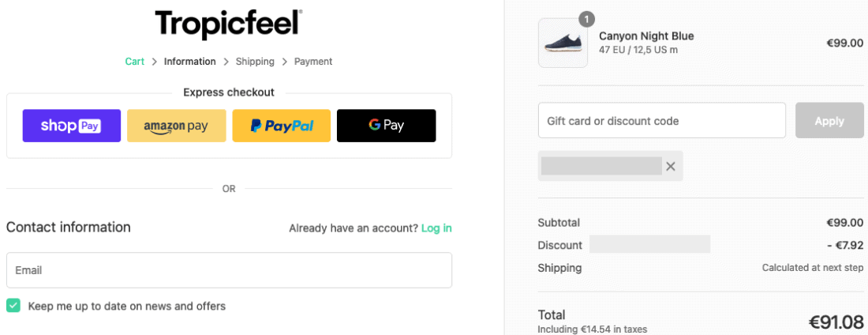The width and height of the screenshot is (868, 335).
Task: Click the Tropicfeel logo
Action: pyautogui.click(x=229, y=24)
